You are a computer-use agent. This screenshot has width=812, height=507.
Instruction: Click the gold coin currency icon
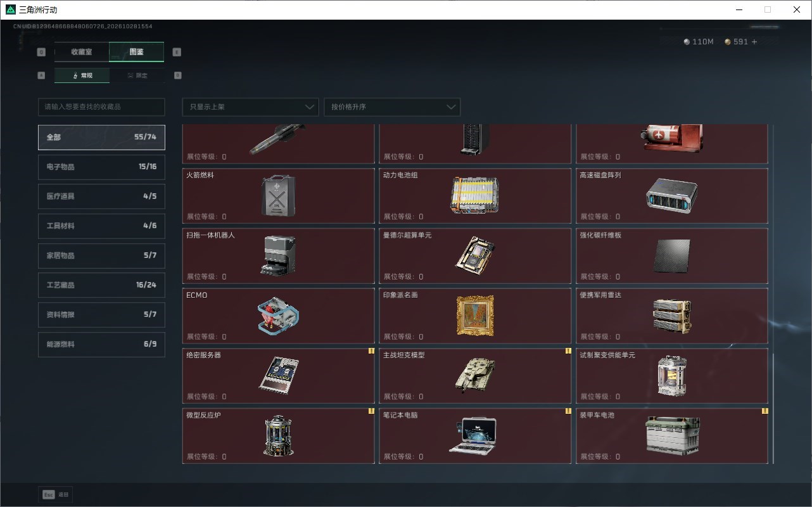pos(728,42)
